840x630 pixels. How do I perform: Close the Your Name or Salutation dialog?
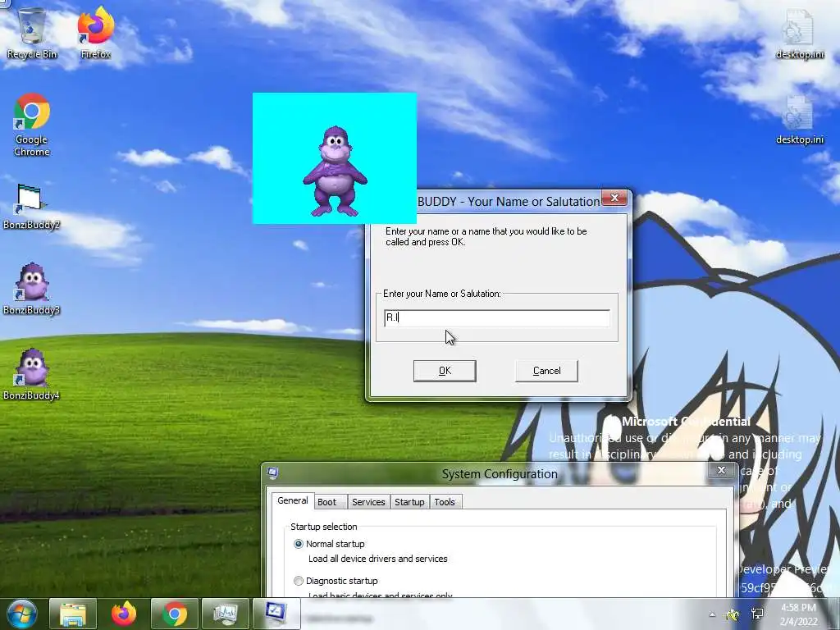[614, 199]
